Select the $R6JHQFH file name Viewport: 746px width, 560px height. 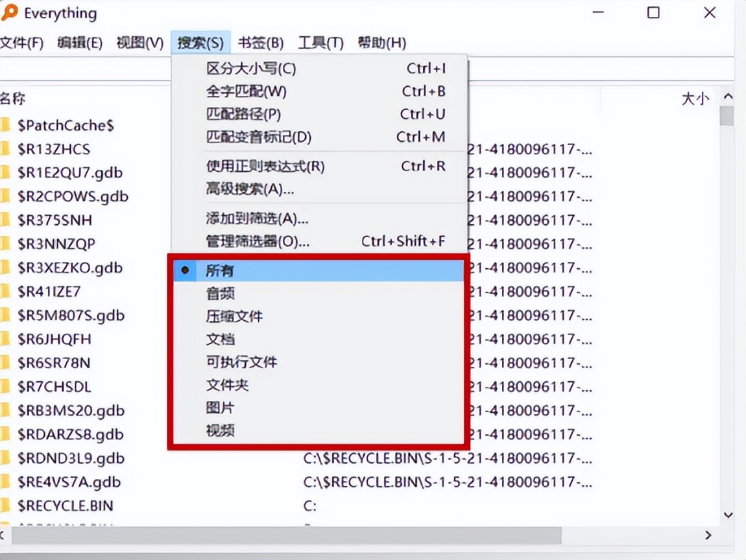click(x=54, y=340)
